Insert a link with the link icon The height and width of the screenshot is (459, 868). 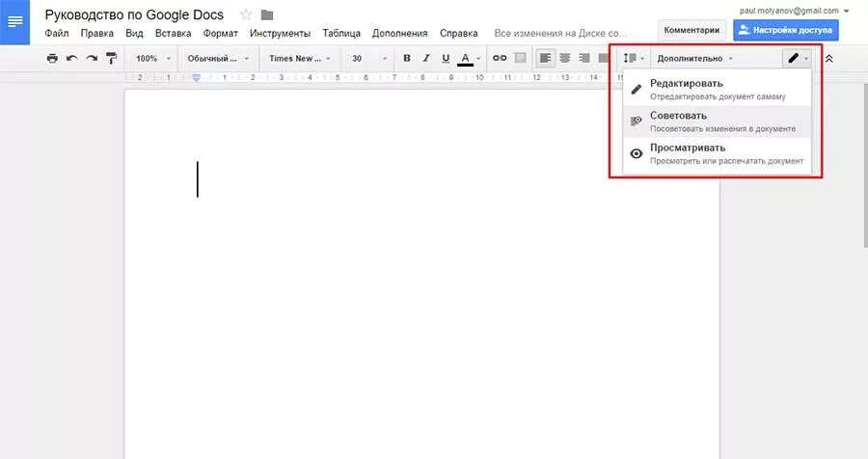pos(500,58)
